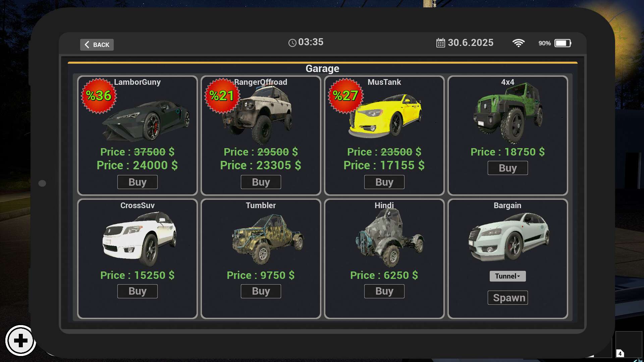Viewport: 644px width, 362px height.
Task: Click the BACK button
Action: point(97,45)
